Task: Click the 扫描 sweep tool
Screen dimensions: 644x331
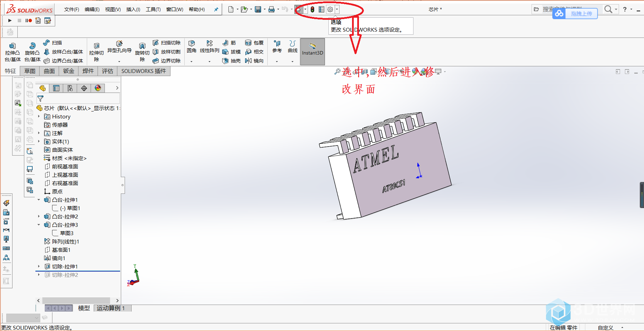Action: 53,43
